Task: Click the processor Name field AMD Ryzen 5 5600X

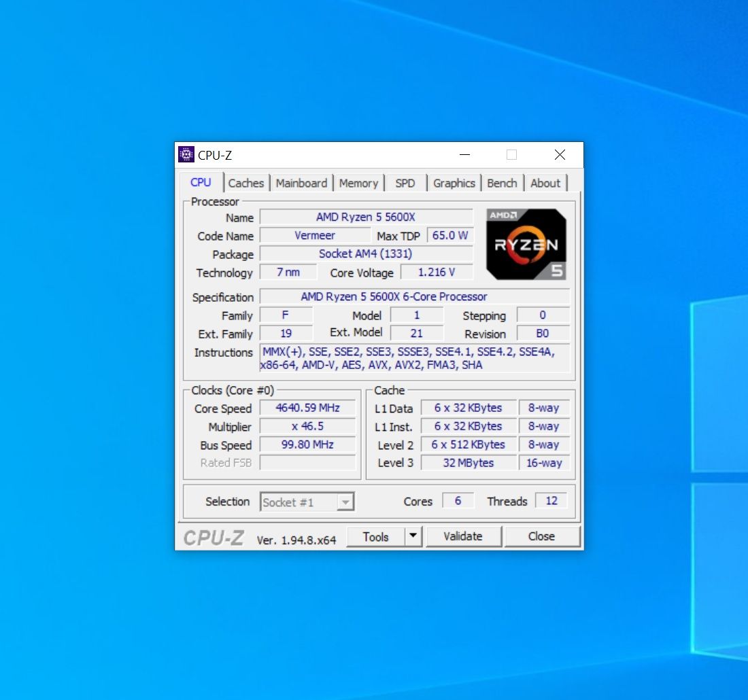Action: click(x=366, y=217)
